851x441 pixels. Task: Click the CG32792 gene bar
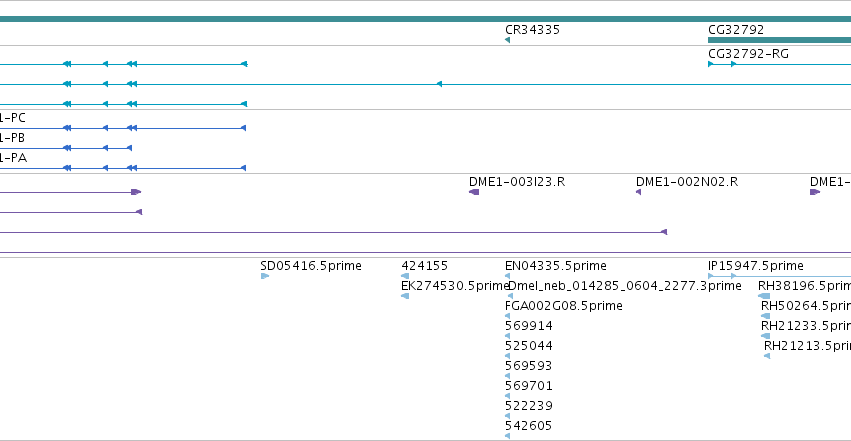click(779, 40)
